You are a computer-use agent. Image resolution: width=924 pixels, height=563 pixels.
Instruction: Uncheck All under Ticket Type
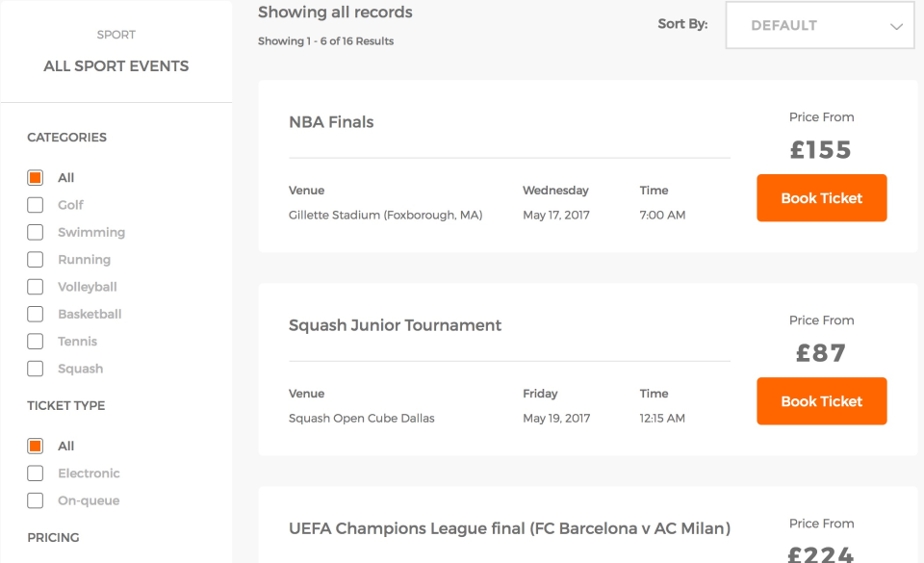35,446
